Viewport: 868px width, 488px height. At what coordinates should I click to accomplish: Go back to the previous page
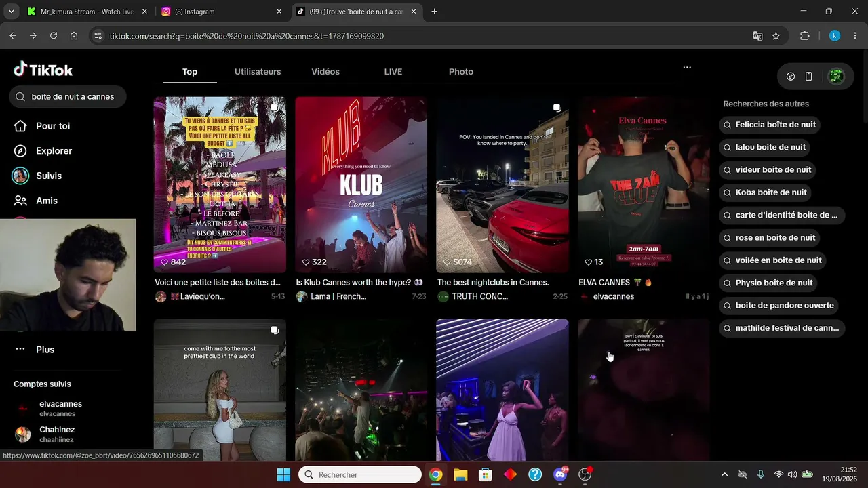(x=13, y=36)
